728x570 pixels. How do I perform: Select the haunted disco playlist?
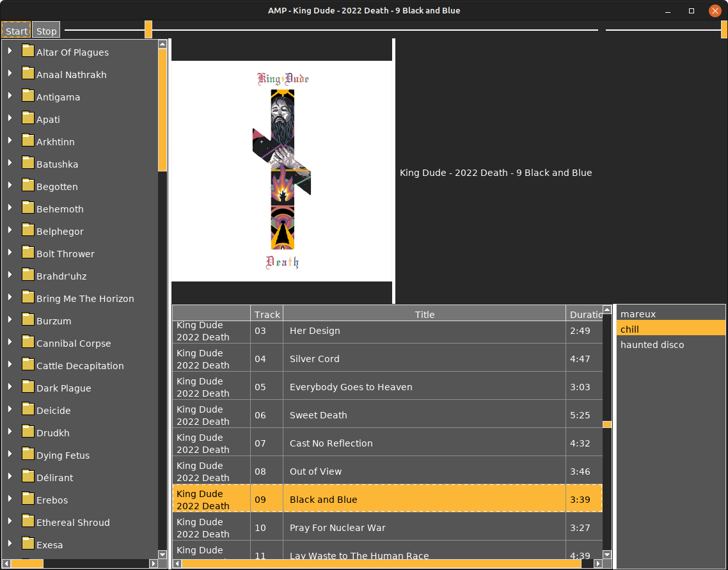670,344
